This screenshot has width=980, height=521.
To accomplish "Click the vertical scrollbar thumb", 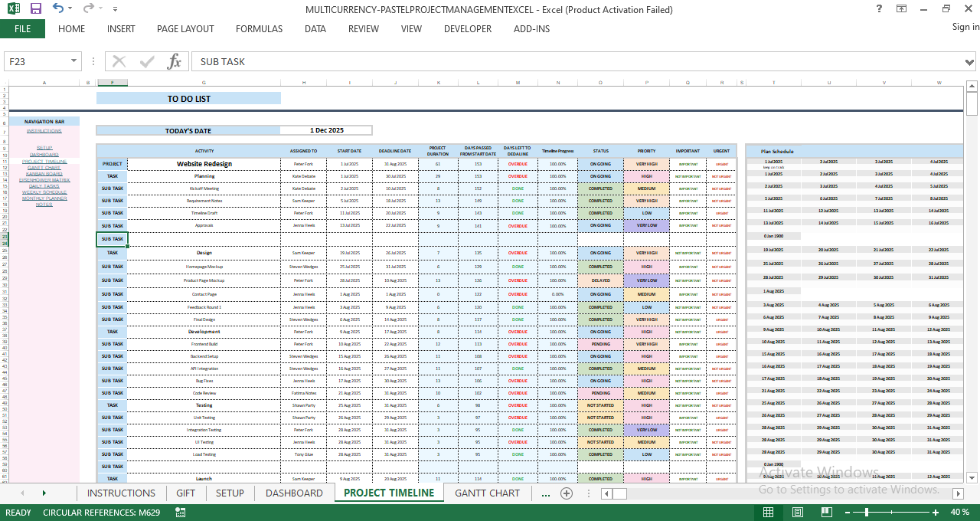I will click(x=972, y=103).
